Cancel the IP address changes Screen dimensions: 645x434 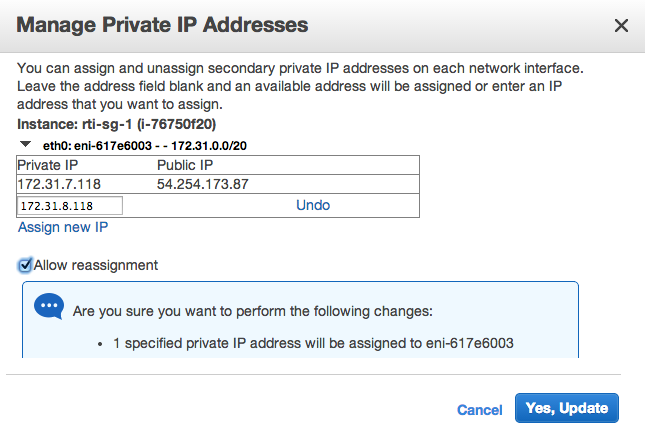(479, 410)
